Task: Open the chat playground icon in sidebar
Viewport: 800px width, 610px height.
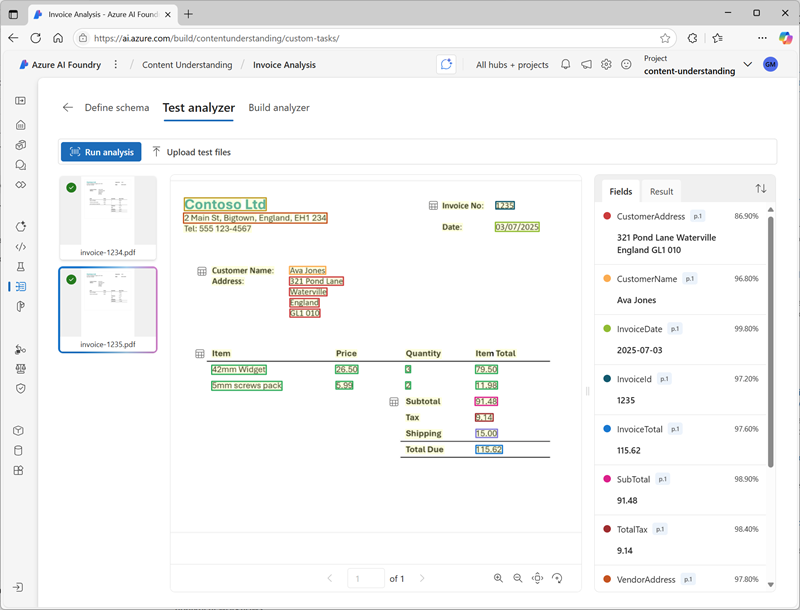Action: (x=20, y=165)
